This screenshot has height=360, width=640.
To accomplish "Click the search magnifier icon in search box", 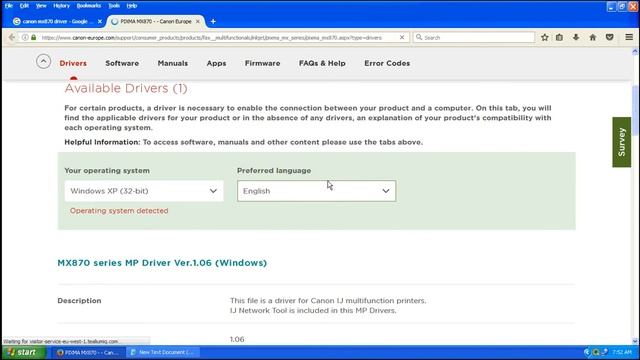I will (419, 37).
